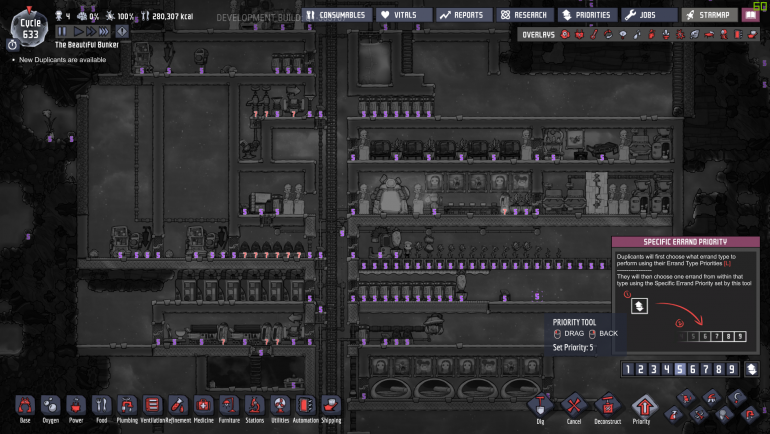Open the Priorities screen

tap(587, 15)
